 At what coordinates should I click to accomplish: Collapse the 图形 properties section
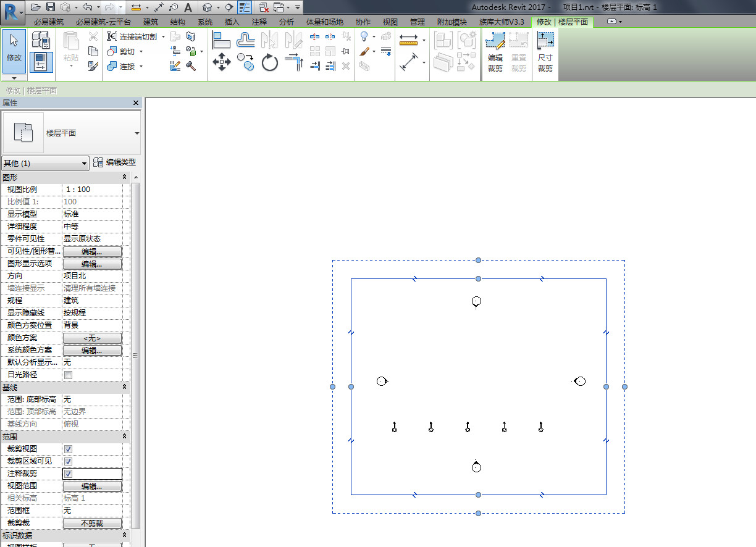tap(124, 177)
